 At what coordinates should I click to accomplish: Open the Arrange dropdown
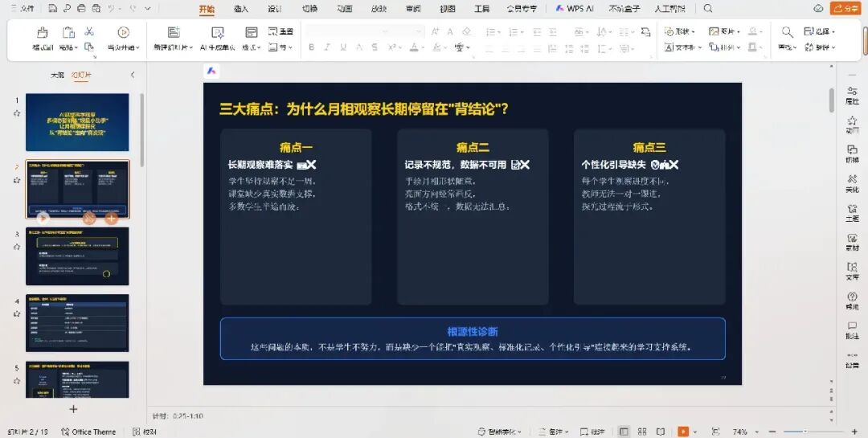click(x=725, y=47)
